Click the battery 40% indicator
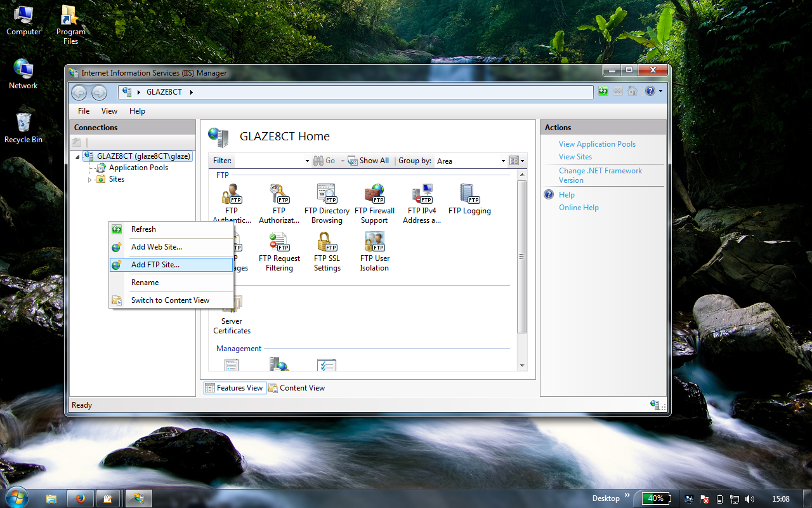This screenshot has height=508, width=812. (x=657, y=498)
